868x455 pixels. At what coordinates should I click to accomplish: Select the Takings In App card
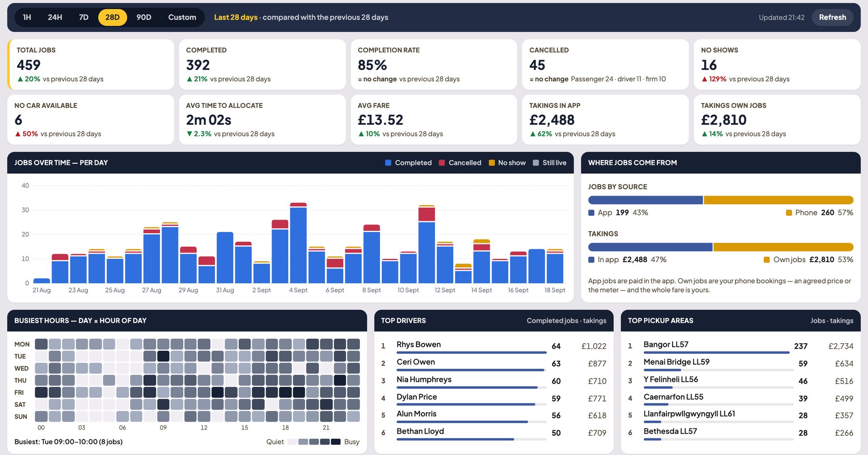606,120
